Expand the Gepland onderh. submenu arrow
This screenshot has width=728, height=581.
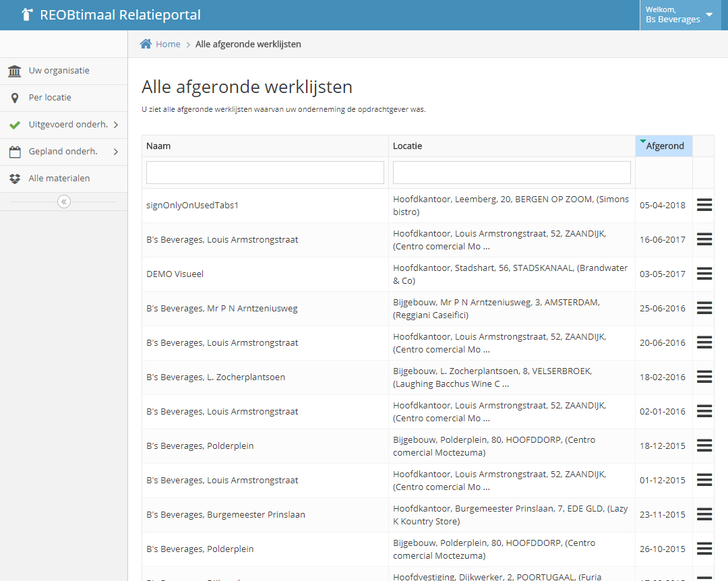[x=116, y=152]
